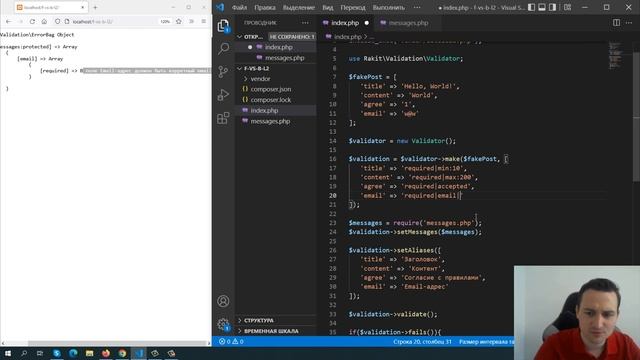This screenshot has height=360, width=640.
Task: Select messages.php under open editors
Action: 284,58
